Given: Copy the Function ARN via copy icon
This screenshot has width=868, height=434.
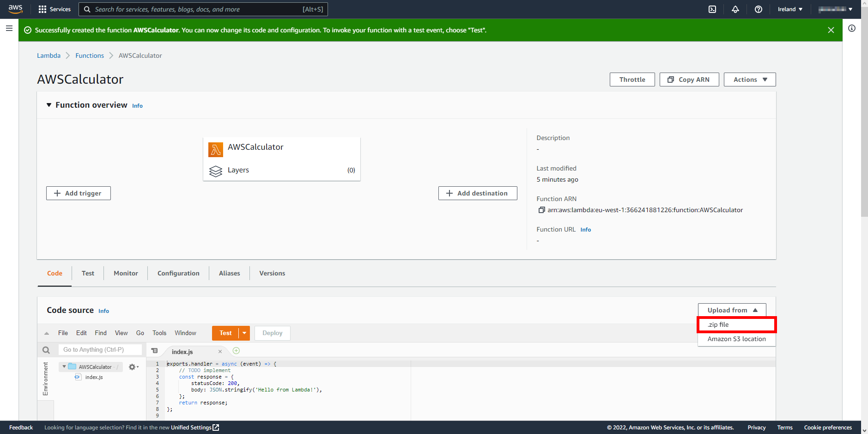Looking at the screenshot, I should tap(541, 210).
